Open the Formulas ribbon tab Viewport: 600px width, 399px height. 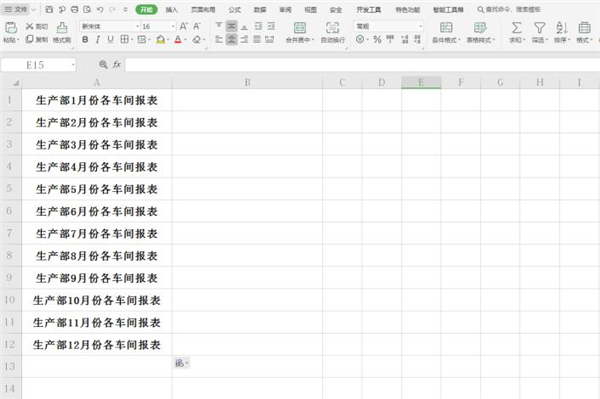coord(234,10)
